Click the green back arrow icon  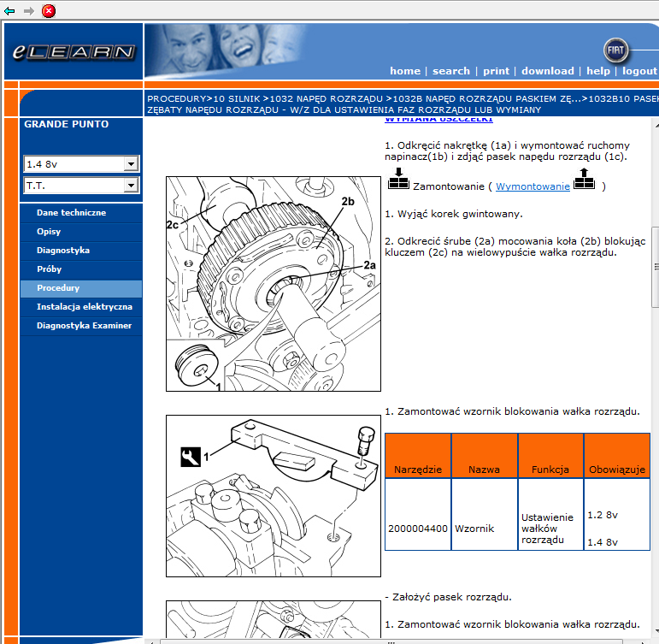9,11
